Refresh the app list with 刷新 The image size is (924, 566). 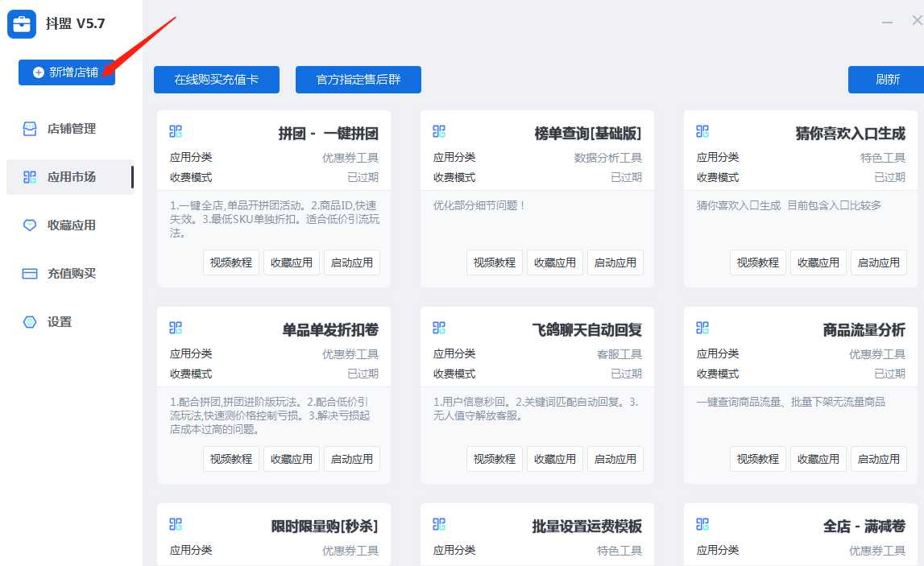pos(887,80)
